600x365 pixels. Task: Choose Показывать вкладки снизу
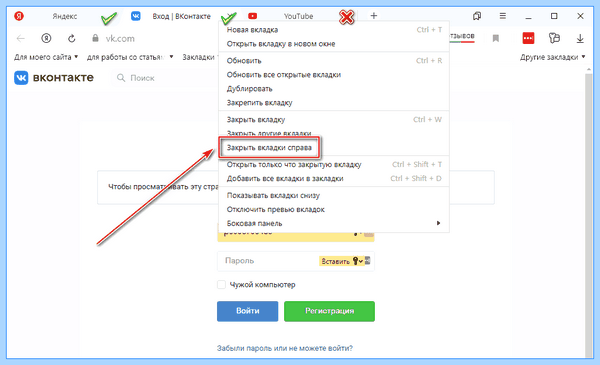pos(334,196)
